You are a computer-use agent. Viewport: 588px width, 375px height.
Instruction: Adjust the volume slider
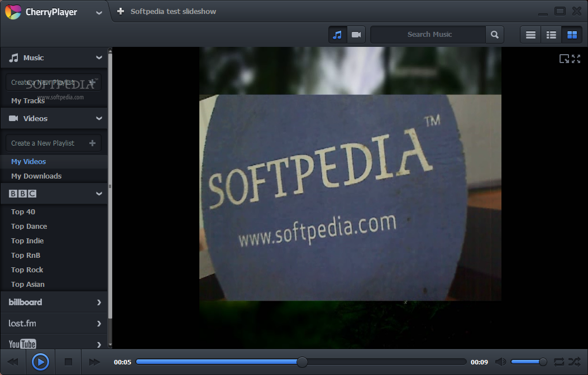(x=528, y=362)
